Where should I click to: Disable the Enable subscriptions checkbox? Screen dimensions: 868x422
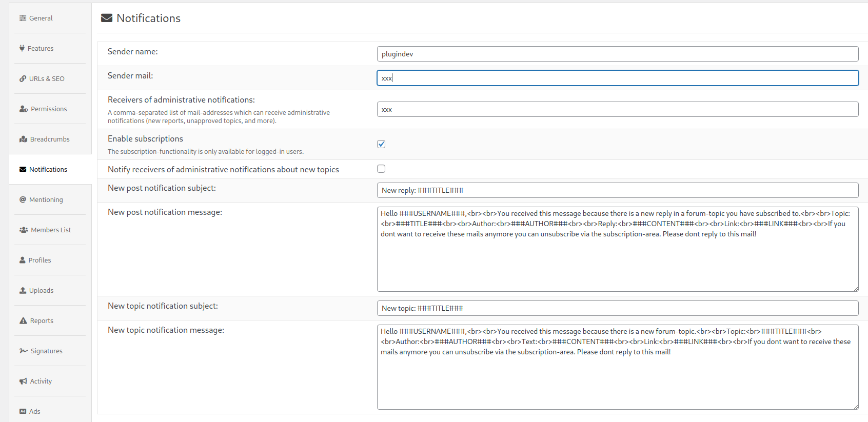coord(381,144)
